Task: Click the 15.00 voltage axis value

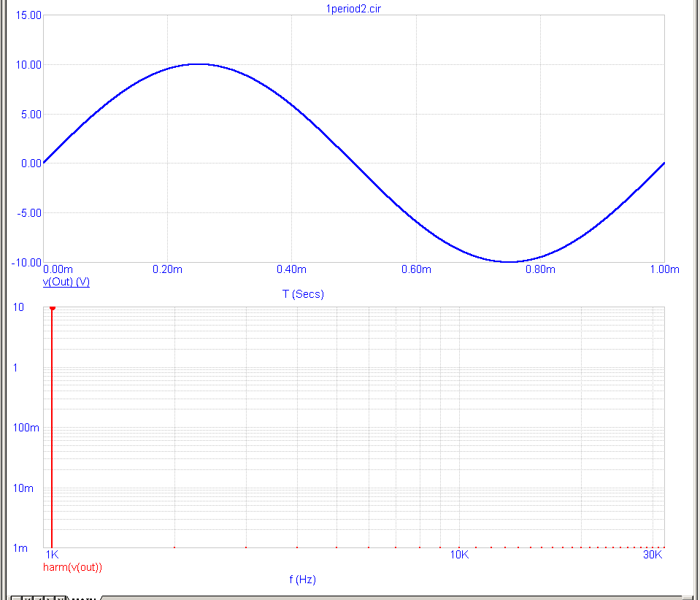Action: (x=28, y=15)
